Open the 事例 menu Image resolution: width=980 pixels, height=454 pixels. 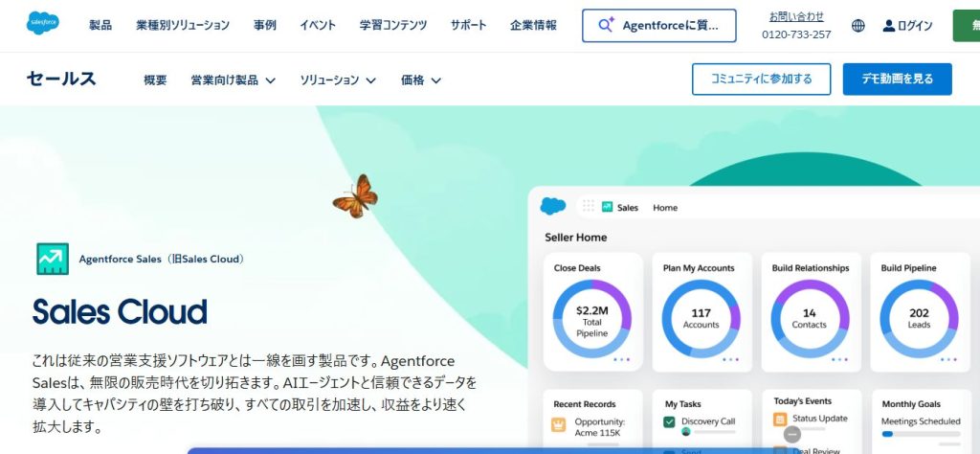click(264, 25)
